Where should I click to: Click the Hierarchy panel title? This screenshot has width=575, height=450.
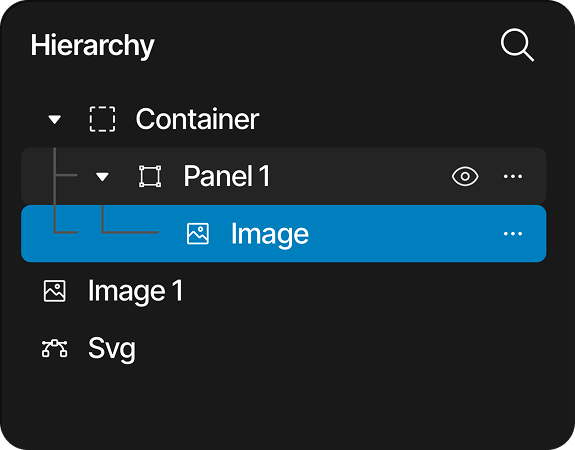92,46
